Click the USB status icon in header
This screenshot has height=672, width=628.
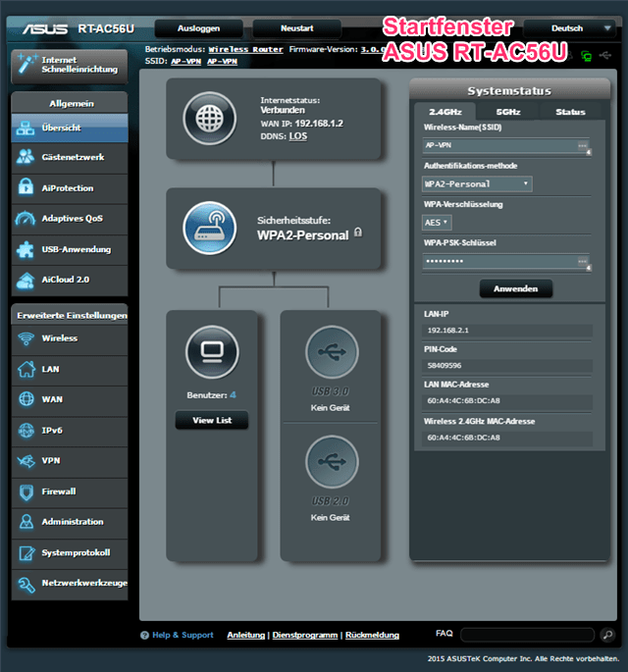pyautogui.click(x=605, y=55)
